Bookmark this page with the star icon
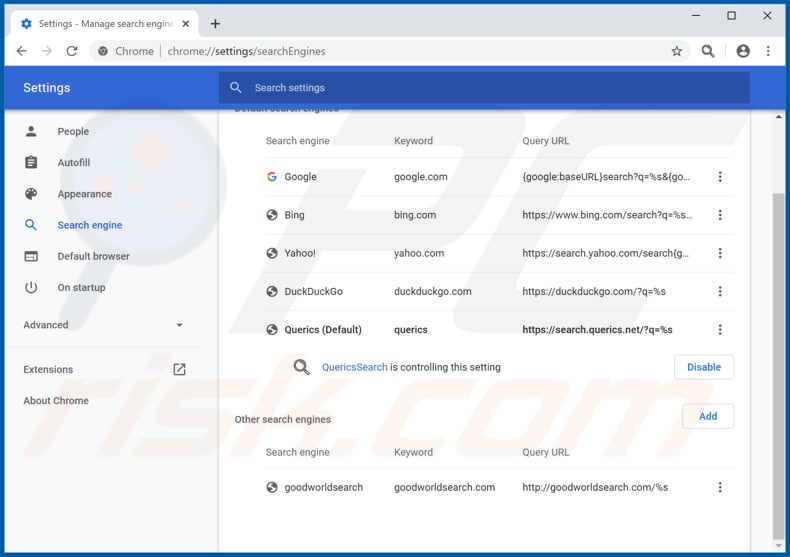The image size is (790, 557). click(x=677, y=51)
